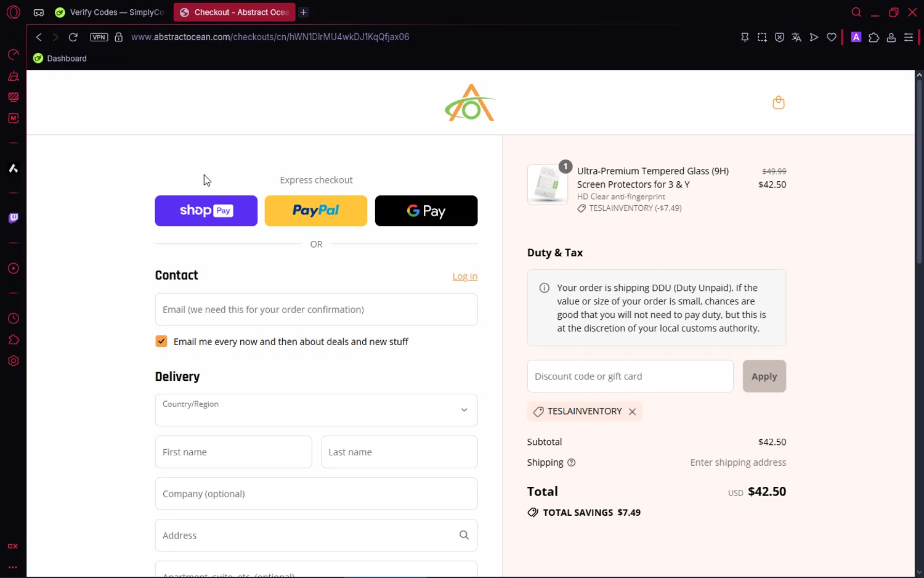This screenshot has width=924, height=578.
Task: Remove the TESLAINVENTORY discount tag
Action: [632, 412]
